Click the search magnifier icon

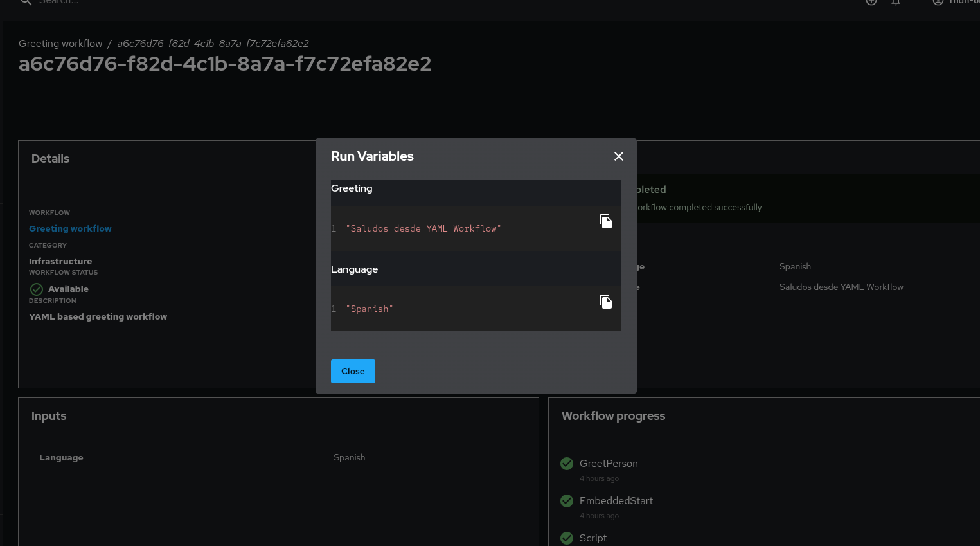click(26, 2)
